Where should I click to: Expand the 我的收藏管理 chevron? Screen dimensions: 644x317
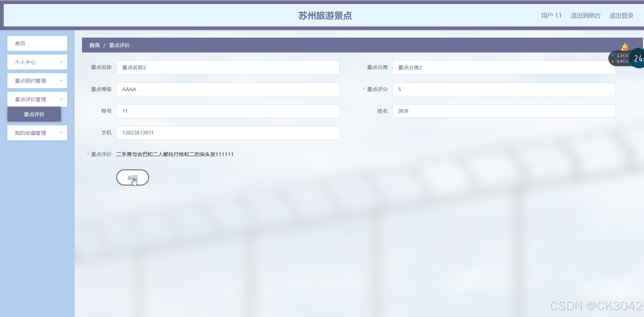pyautogui.click(x=61, y=133)
